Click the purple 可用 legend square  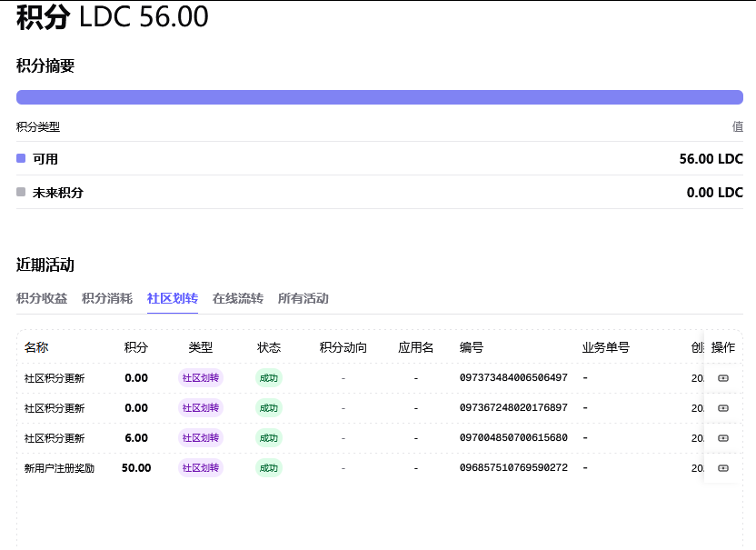21,158
